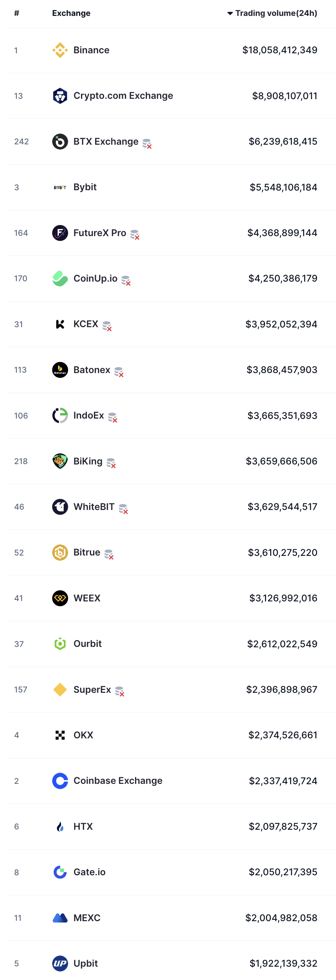Sort by Trading volume(24h) arrow

coord(230,13)
